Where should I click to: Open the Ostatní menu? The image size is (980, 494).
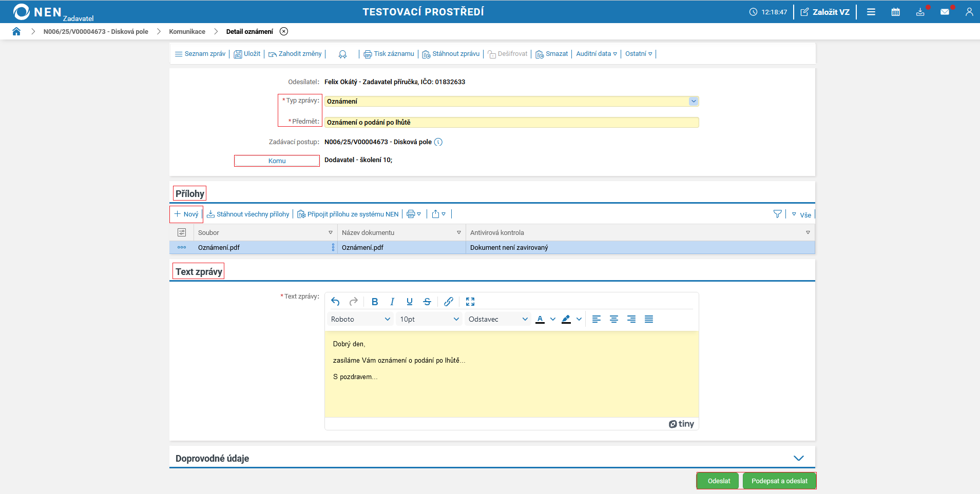coord(638,54)
